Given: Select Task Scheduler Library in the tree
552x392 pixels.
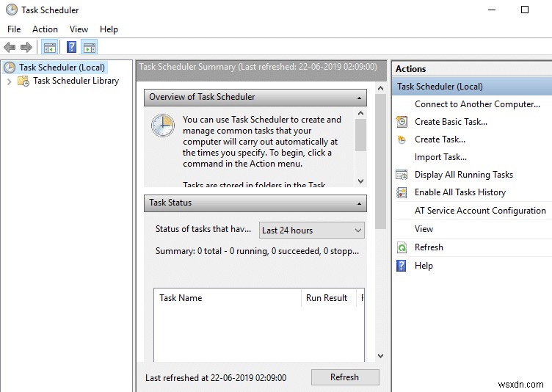Looking at the screenshot, I should point(76,81).
